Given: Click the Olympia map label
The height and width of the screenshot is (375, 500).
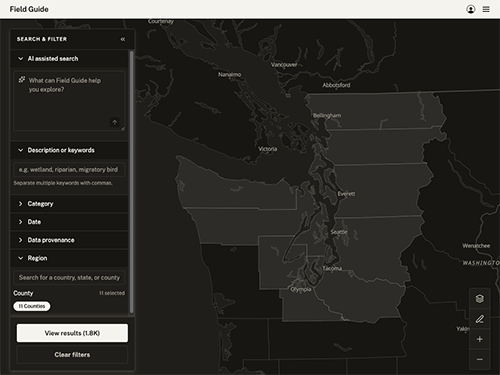Looking at the screenshot, I should tap(301, 289).
